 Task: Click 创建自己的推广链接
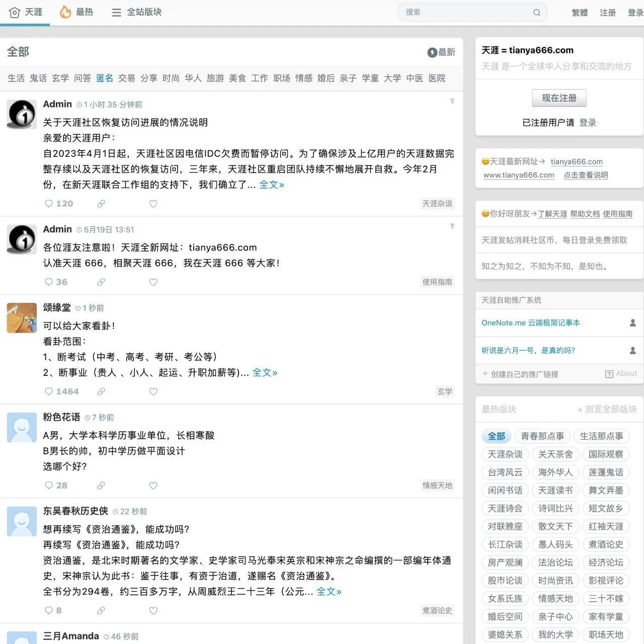click(520, 374)
